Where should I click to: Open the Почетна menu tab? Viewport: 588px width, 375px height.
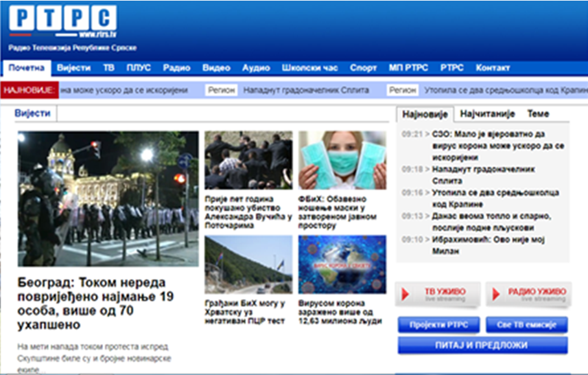coord(27,68)
